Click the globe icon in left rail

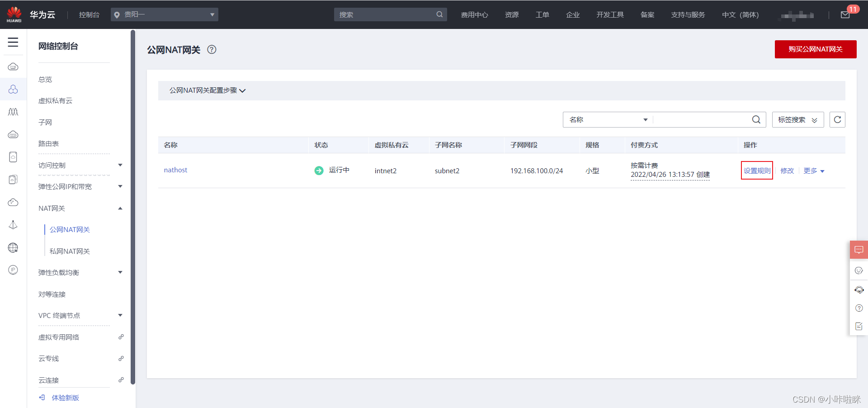[13, 247]
